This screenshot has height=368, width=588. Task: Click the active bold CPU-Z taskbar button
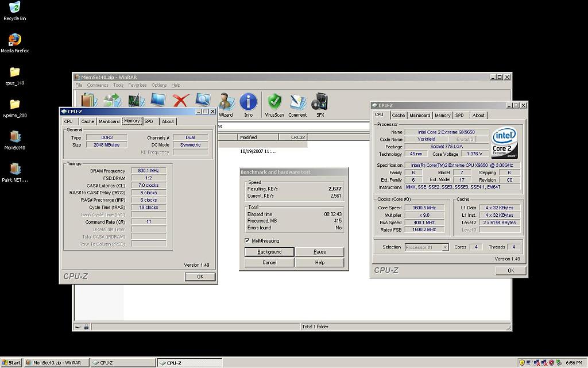(x=189, y=363)
